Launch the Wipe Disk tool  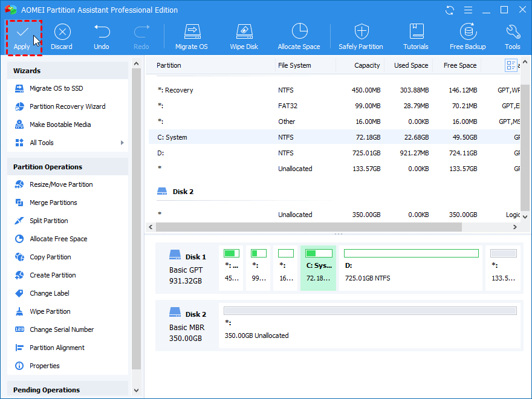[x=244, y=32]
